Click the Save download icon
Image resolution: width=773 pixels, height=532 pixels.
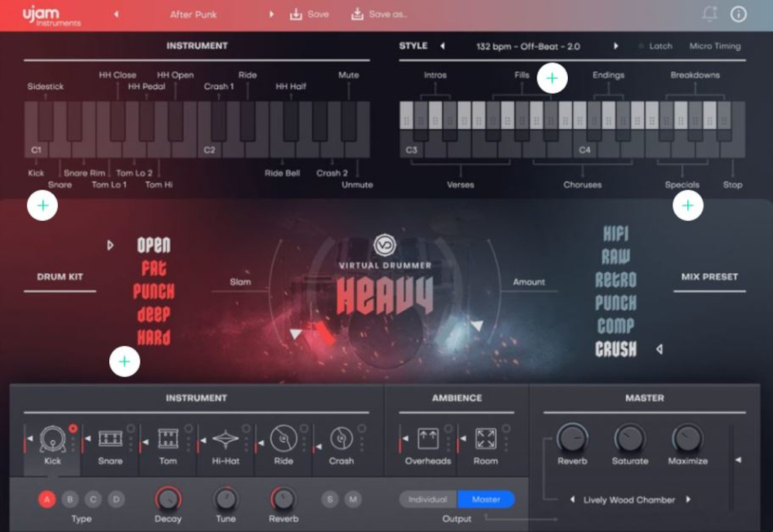pyautogui.click(x=296, y=14)
